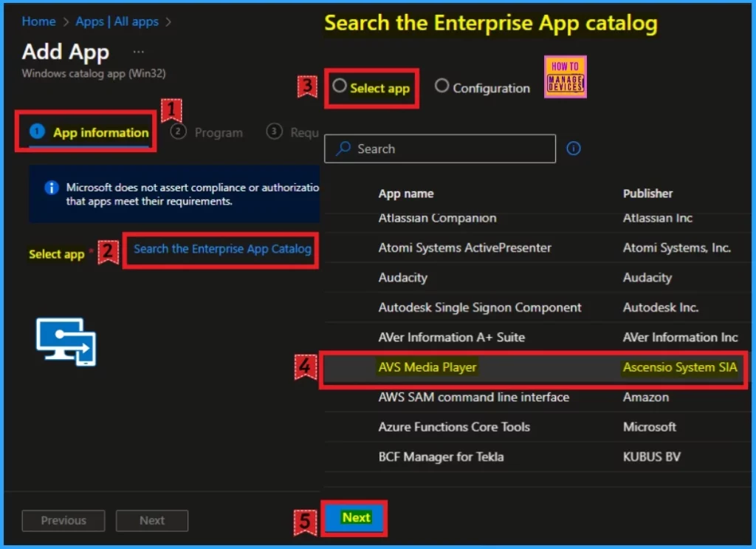Screen dimensions: 756x549
Task: Click the Previous button
Action: 63,520
